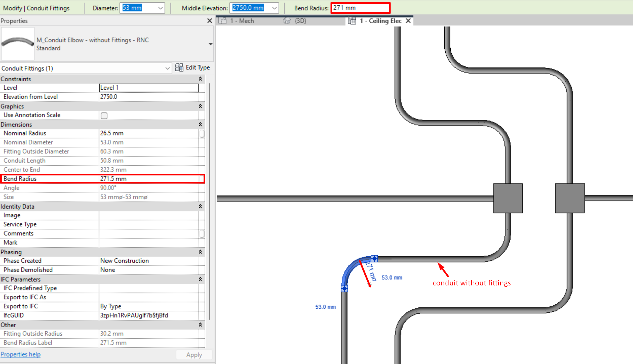This screenshot has height=364, width=633.
Task: Click the Mark value field
Action: 149,243
